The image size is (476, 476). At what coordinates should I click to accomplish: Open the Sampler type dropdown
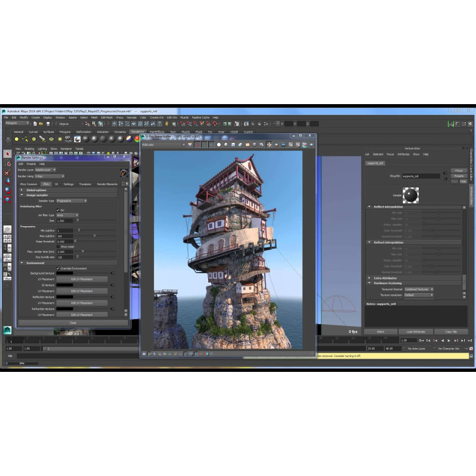71,201
